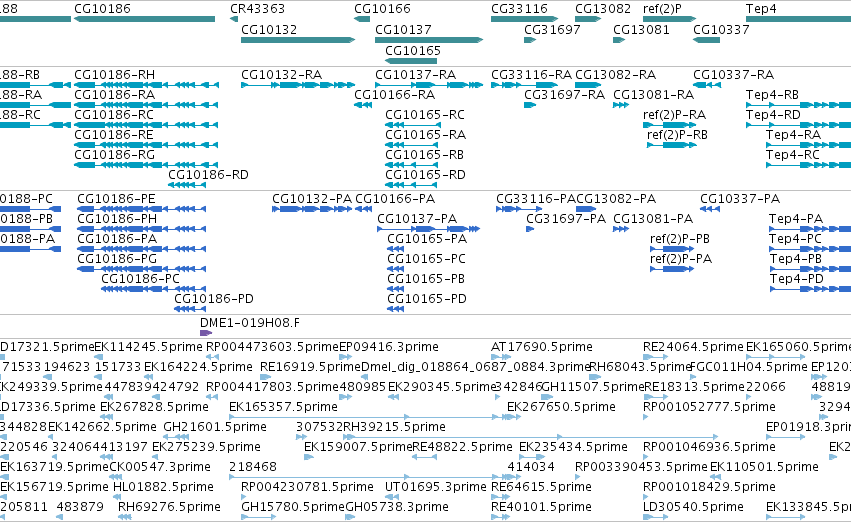Click transcript CG13081-RA

(654, 95)
